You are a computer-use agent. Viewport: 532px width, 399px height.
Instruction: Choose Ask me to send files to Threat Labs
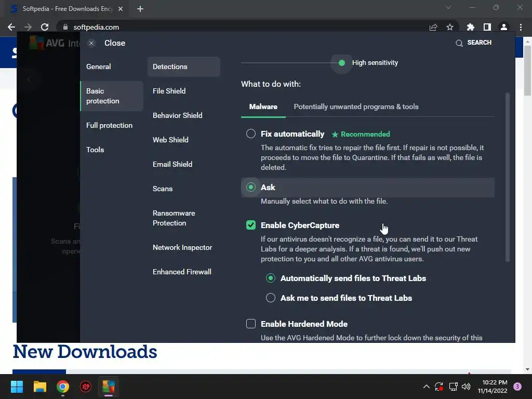pos(270,298)
